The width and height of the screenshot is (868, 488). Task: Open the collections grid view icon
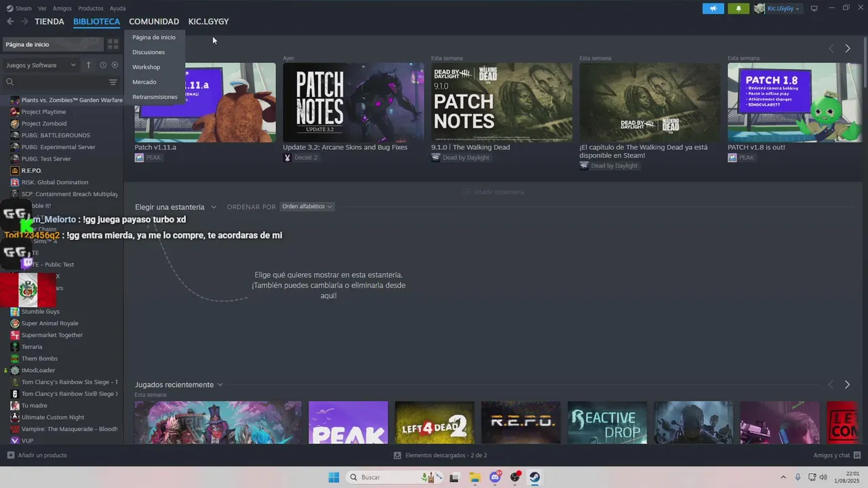[x=113, y=44]
